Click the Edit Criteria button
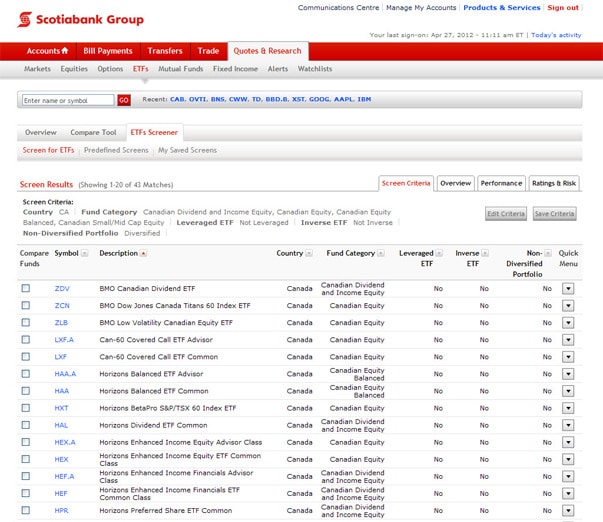Viewport: 603px width, 522px height. pyautogui.click(x=506, y=214)
